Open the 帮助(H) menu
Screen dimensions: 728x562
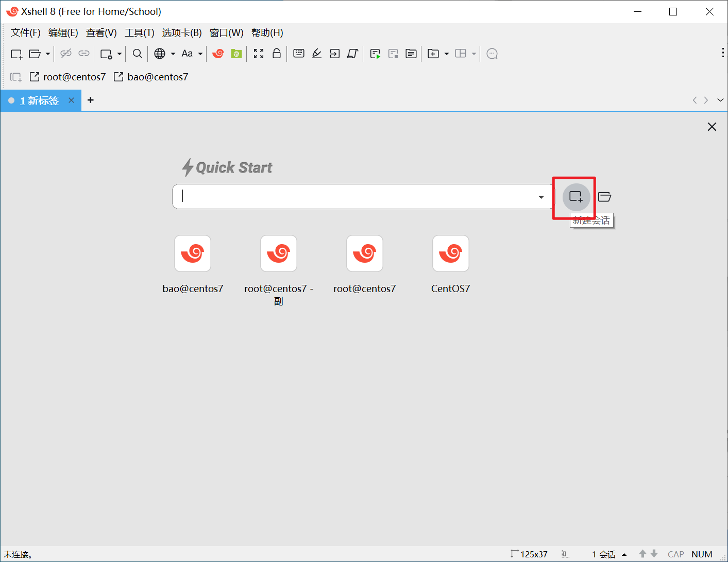(267, 33)
